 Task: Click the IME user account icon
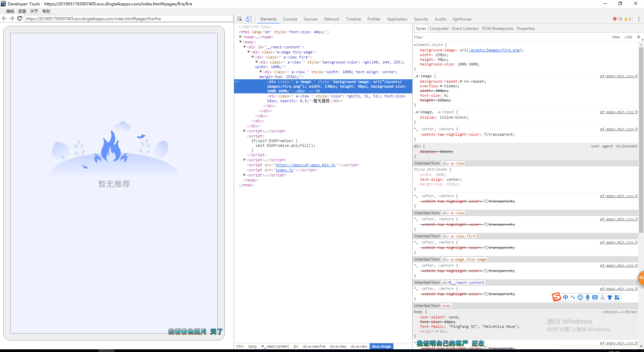(x=603, y=297)
